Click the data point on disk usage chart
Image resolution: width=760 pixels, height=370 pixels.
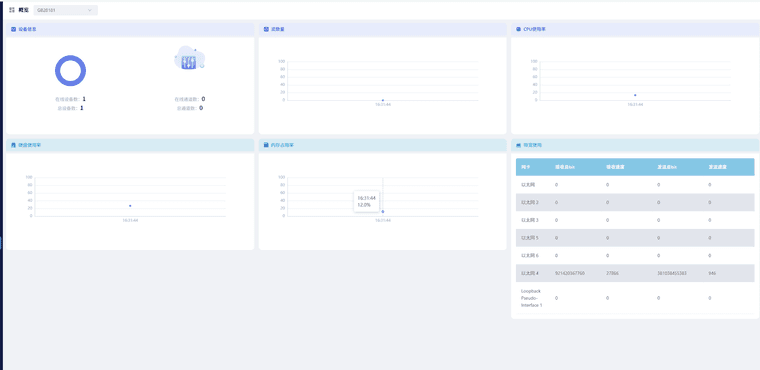tap(130, 206)
